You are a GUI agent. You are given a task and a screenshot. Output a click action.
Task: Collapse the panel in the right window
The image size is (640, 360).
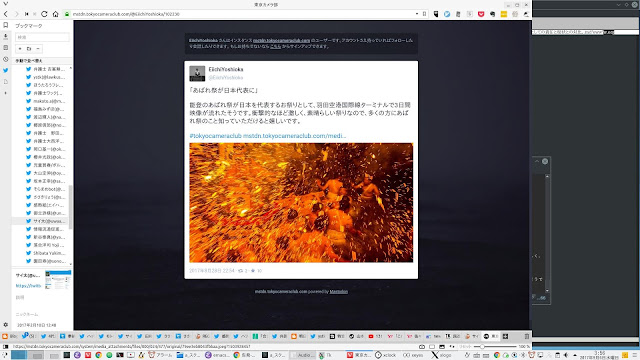click(x=537, y=161)
